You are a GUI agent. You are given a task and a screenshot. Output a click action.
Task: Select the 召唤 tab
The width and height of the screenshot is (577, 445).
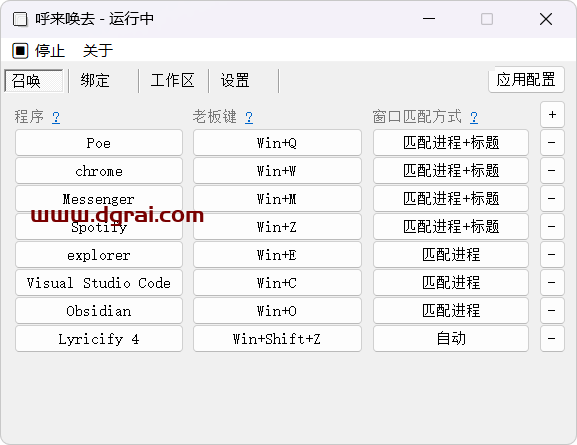point(34,81)
